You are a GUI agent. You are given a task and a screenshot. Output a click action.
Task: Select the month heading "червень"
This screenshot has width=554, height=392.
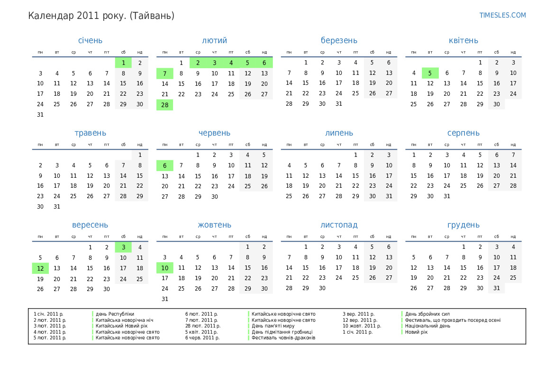tap(215, 133)
